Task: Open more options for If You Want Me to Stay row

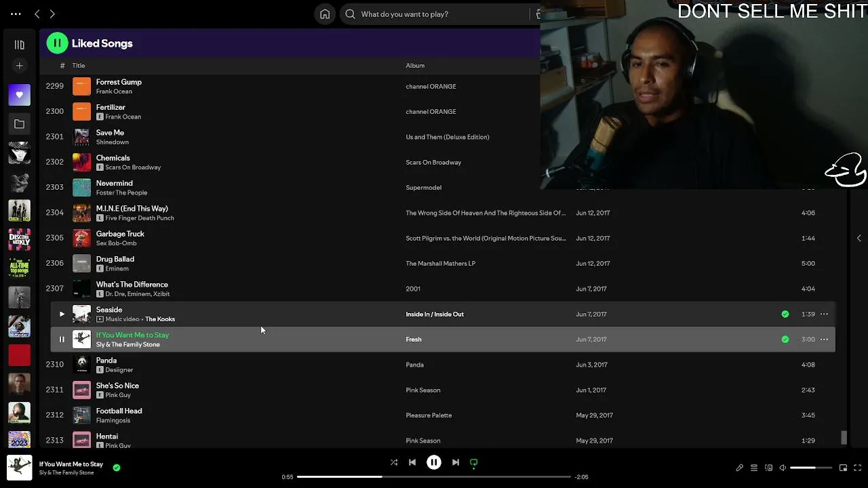Action: 824,340
